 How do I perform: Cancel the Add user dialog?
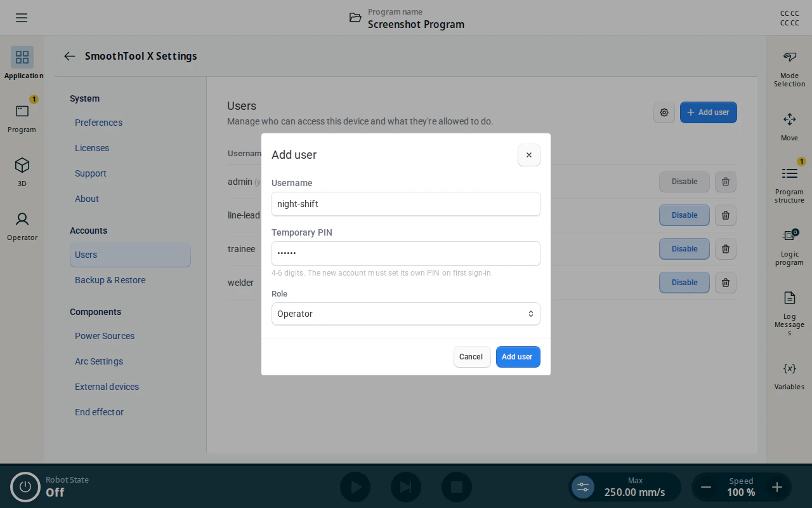[472, 357]
